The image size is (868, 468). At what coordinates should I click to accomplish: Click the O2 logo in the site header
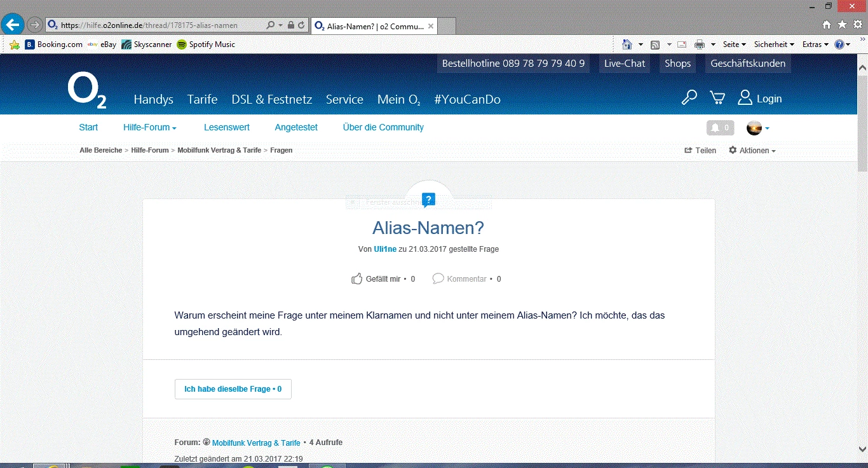coord(87,91)
